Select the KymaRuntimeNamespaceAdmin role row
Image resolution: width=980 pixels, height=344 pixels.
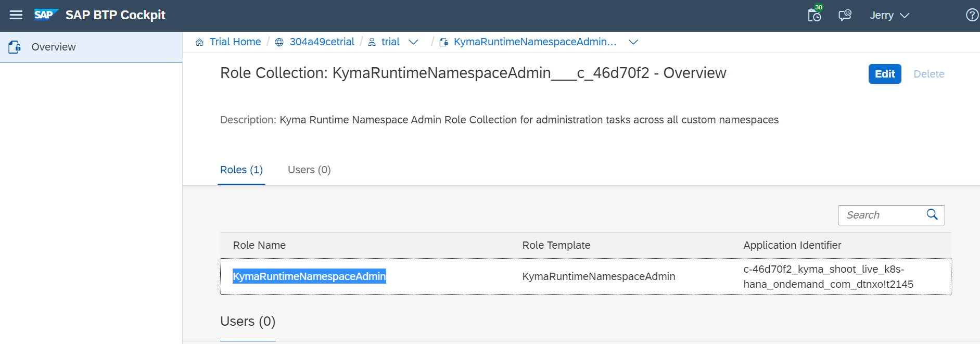pos(585,276)
